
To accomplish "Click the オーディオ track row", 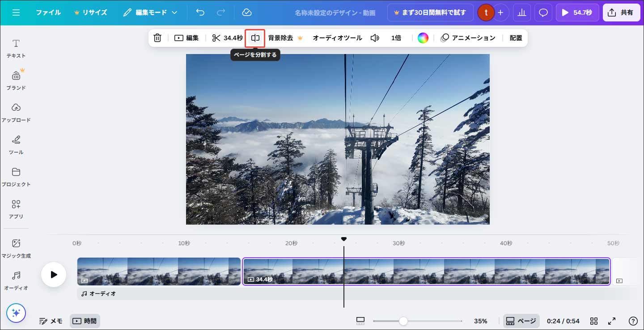I will (x=357, y=293).
